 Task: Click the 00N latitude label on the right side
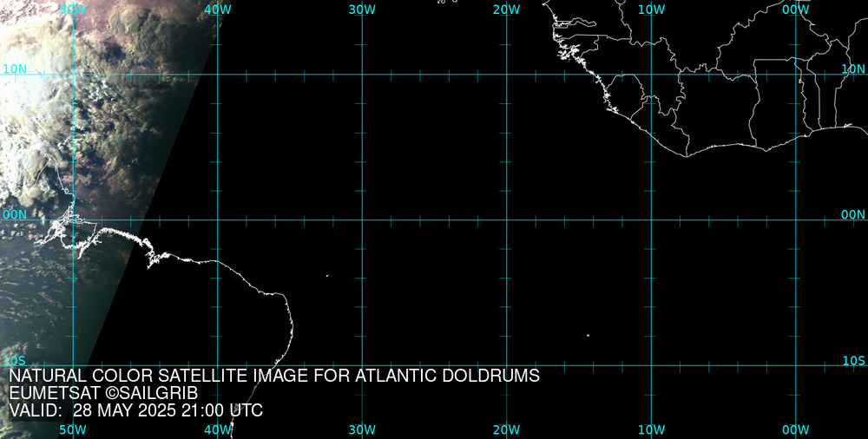coord(853,215)
